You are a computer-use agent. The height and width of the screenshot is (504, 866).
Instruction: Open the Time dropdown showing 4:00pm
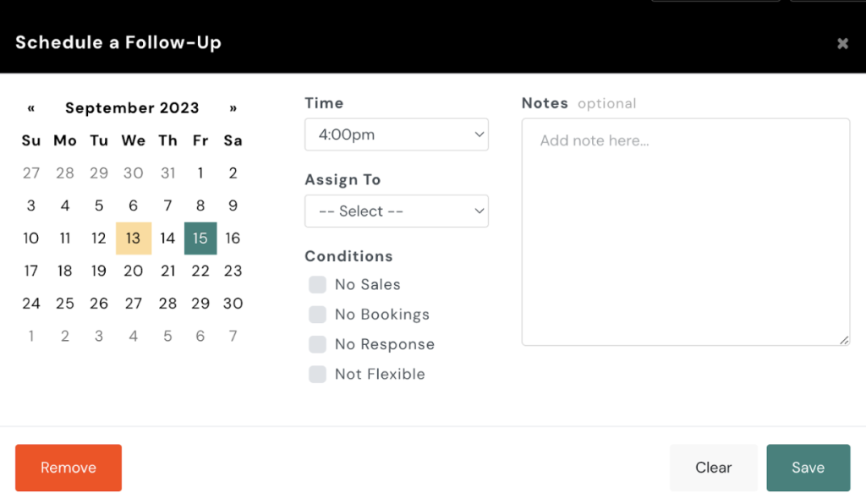click(x=396, y=134)
